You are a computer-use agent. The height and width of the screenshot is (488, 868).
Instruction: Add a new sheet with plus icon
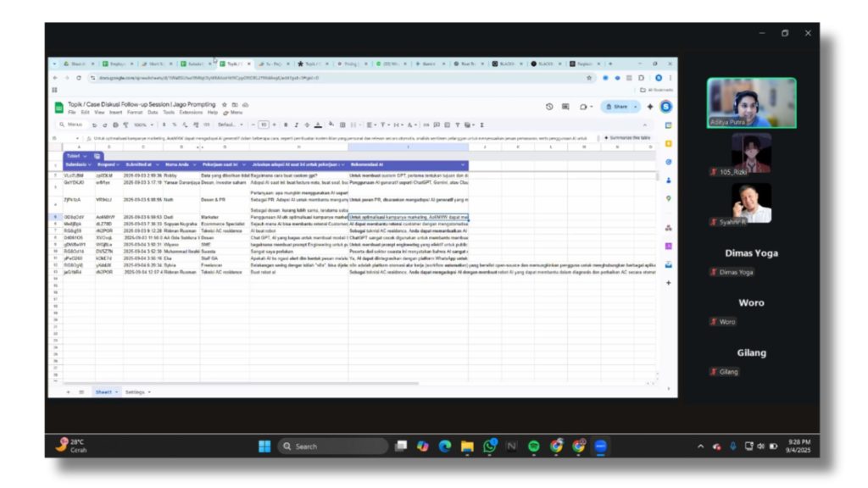pos(70,392)
